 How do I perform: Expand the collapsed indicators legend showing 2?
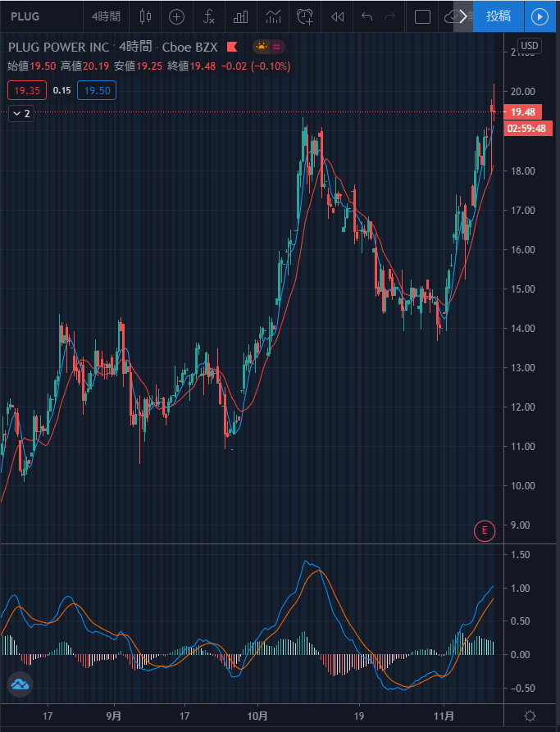[21, 113]
